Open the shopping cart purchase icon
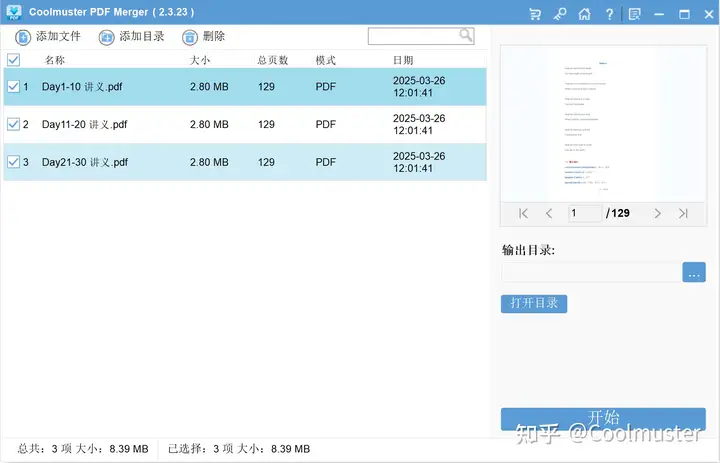The image size is (720, 463). (535, 14)
